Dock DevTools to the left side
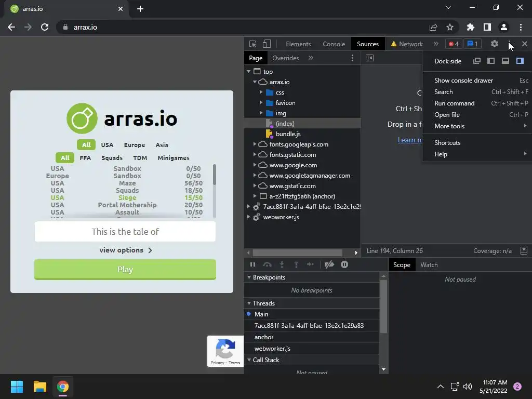 pyautogui.click(x=491, y=61)
